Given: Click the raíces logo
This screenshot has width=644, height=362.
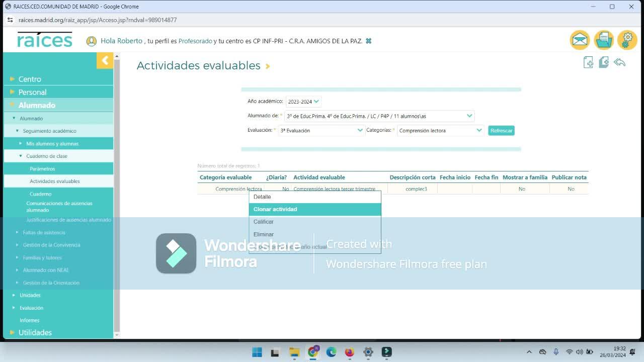Looking at the screenshot, I should (x=45, y=40).
